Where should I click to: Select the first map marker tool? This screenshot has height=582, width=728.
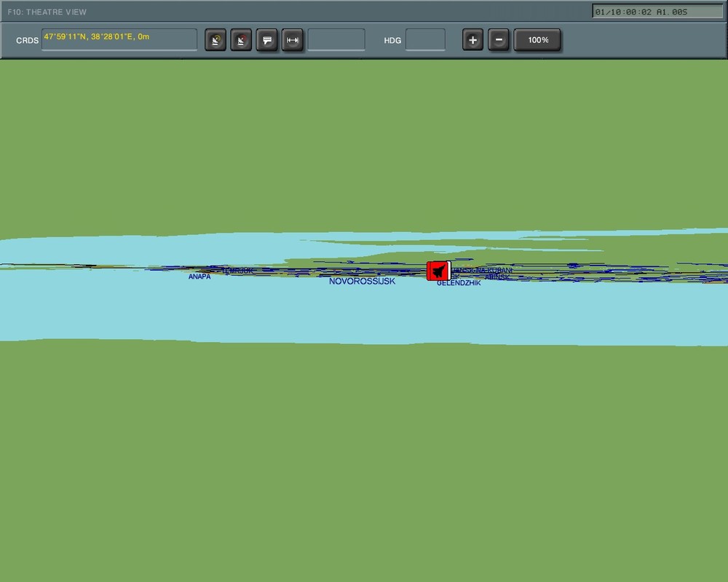point(215,40)
